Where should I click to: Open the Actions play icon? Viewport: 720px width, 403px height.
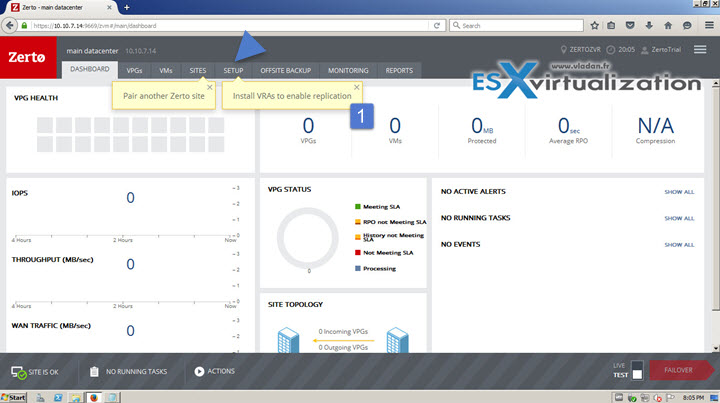[199, 371]
